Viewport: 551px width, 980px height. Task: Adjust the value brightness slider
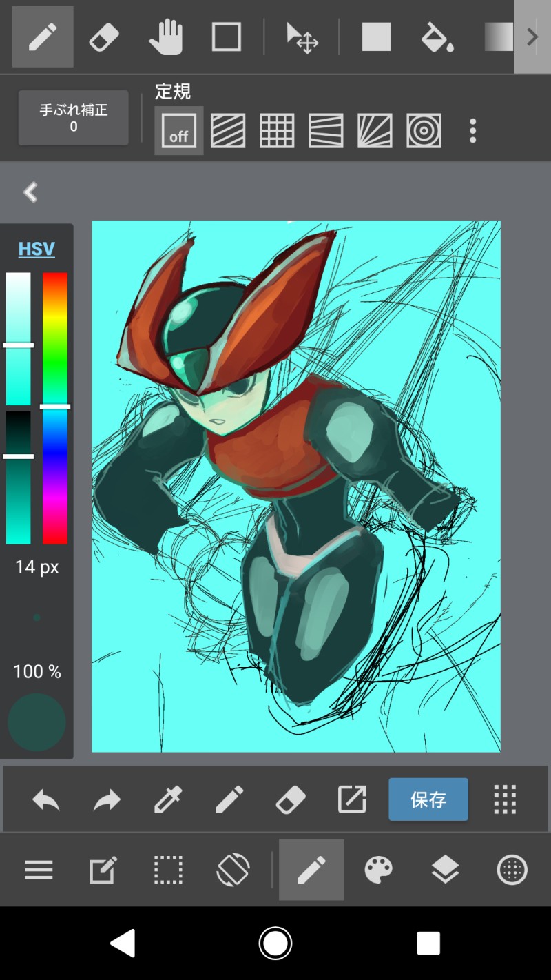click(19, 478)
